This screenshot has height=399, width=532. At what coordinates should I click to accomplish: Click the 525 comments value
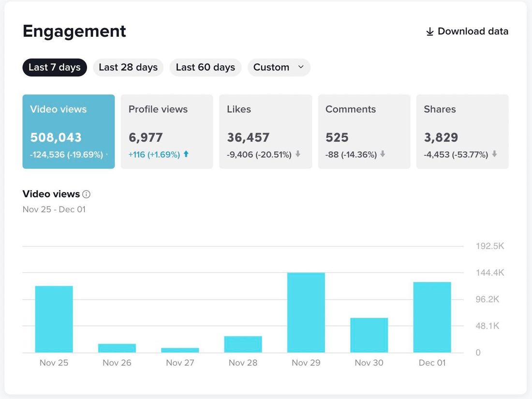pos(337,137)
